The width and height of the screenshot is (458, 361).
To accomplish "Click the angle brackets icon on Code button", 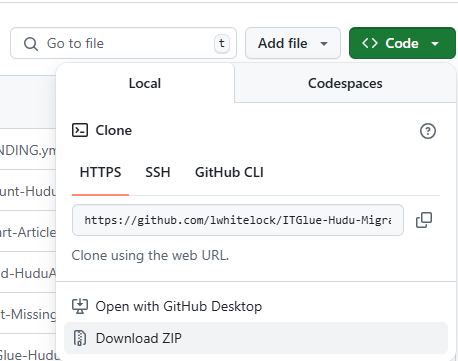I will coord(370,43).
